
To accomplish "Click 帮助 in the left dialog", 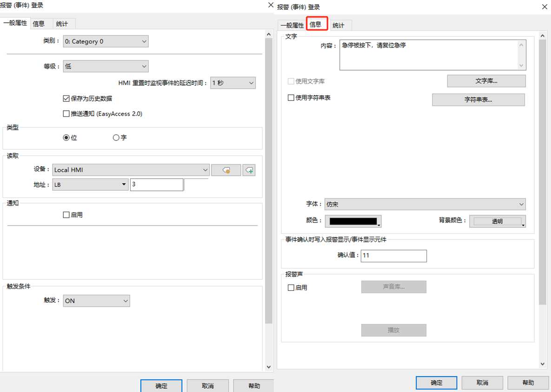I will click(x=254, y=385).
